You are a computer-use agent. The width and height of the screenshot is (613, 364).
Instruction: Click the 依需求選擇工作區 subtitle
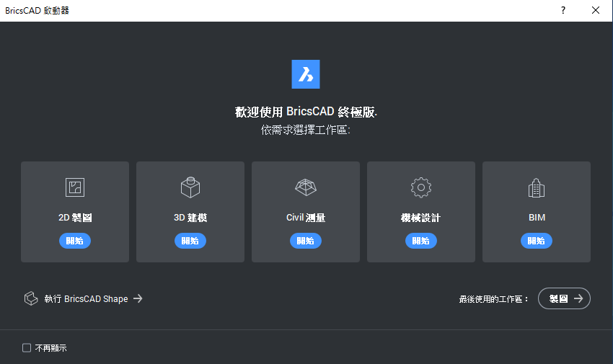[x=306, y=130]
